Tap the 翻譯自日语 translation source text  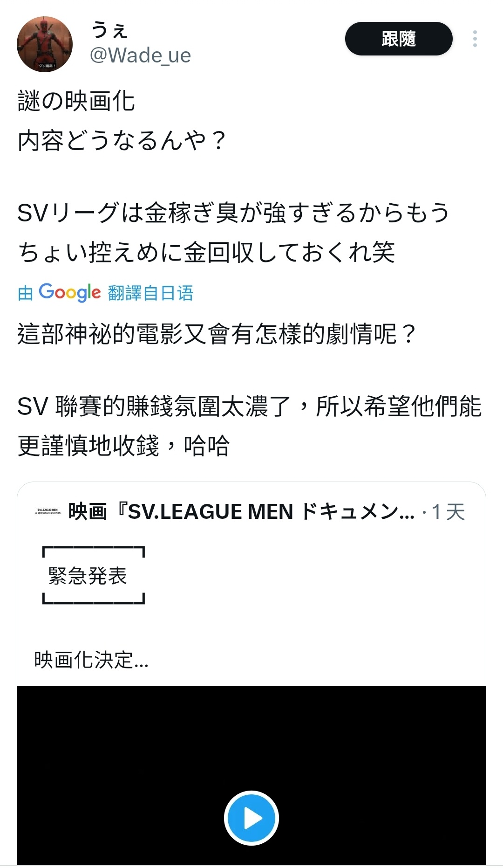pyautogui.click(x=150, y=293)
